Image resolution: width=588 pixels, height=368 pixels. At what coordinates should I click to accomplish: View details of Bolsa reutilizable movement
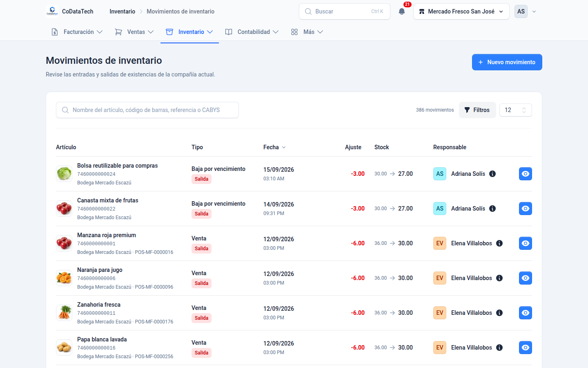coord(526,174)
